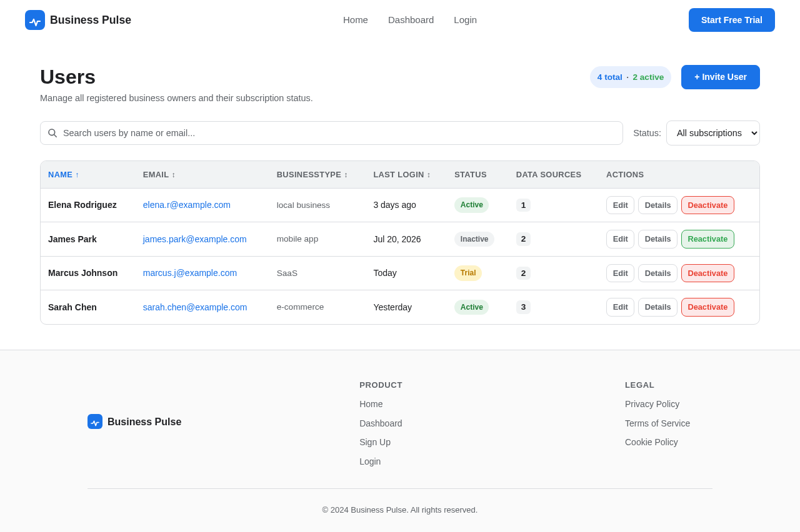View details for Elena Rodriguez

point(657,205)
